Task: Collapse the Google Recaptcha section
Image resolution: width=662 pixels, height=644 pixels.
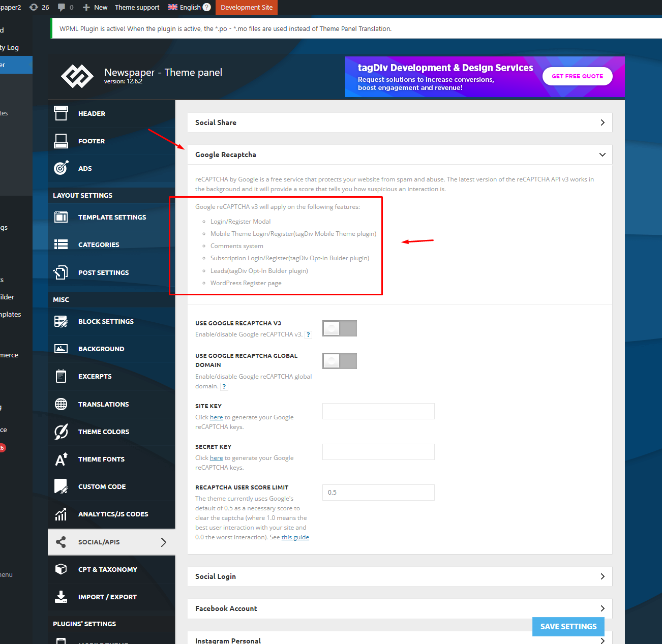Action: point(400,155)
